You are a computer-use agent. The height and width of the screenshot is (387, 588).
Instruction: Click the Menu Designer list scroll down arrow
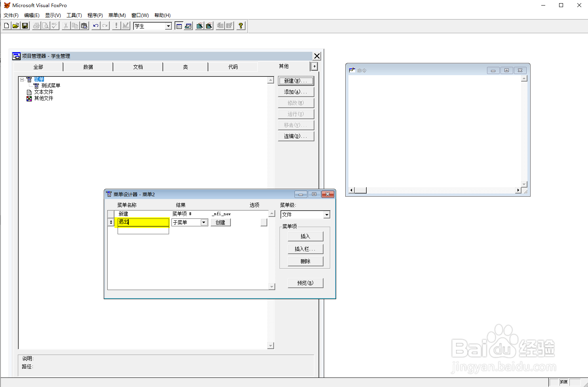[272, 286]
